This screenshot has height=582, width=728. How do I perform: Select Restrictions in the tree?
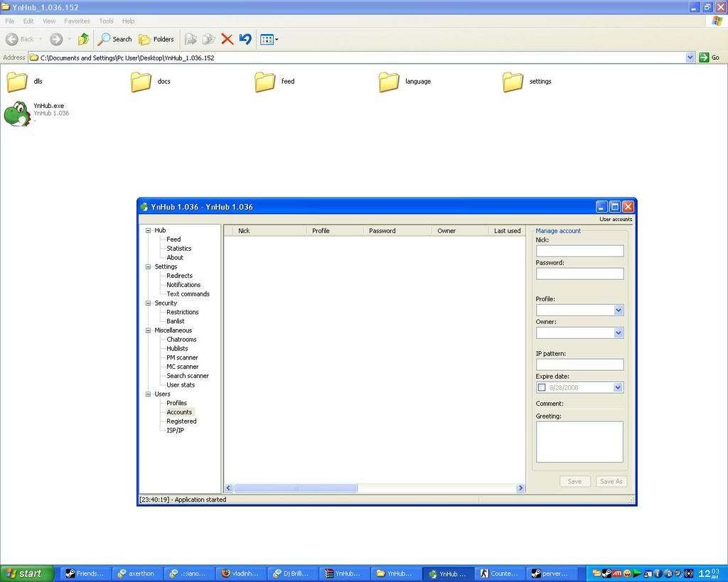183,313
